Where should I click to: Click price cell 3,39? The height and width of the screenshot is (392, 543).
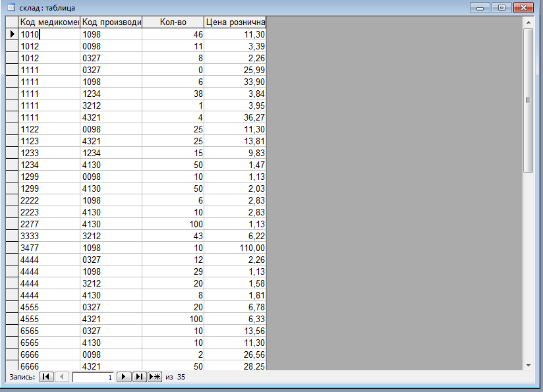pos(235,46)
